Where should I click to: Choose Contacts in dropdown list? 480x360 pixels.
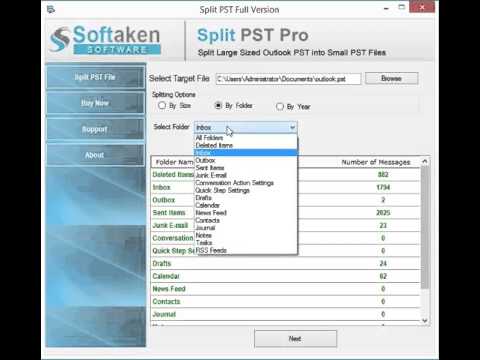pos(246,220)
